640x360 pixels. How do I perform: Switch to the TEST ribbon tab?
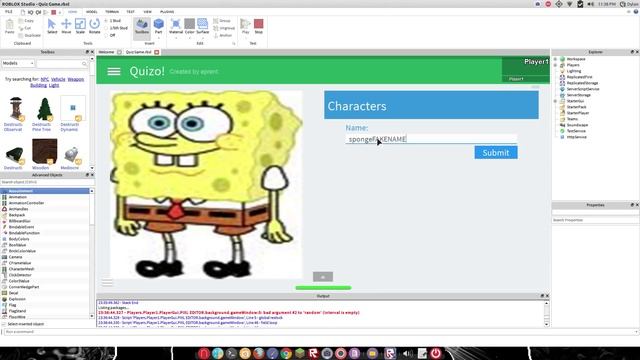[130, 12]
